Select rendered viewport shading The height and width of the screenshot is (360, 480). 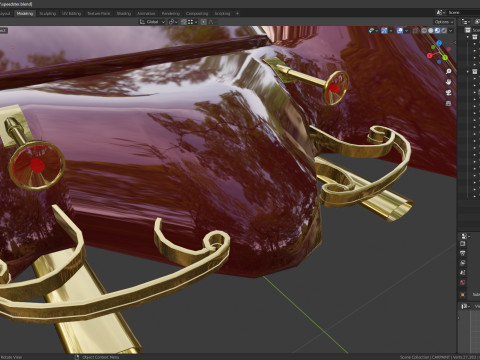[444, 31]
